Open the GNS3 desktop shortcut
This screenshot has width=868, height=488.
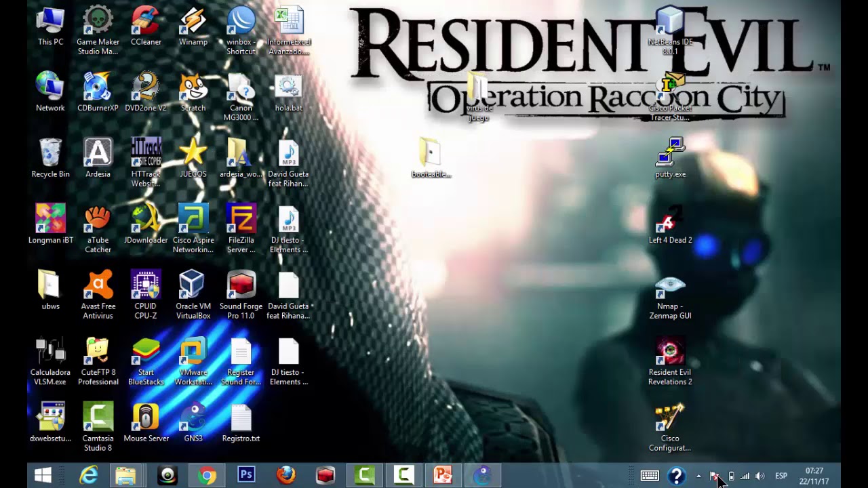coord(193,423)
